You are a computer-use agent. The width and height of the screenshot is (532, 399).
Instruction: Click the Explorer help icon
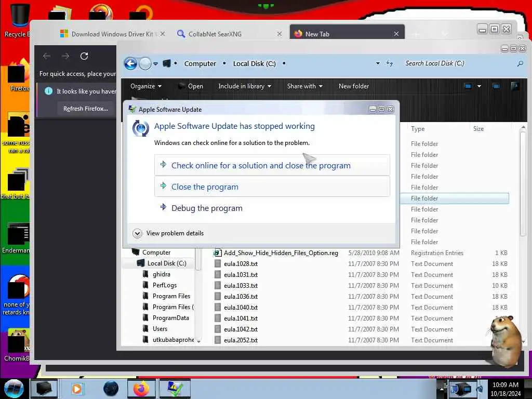(x=515, y=86)
